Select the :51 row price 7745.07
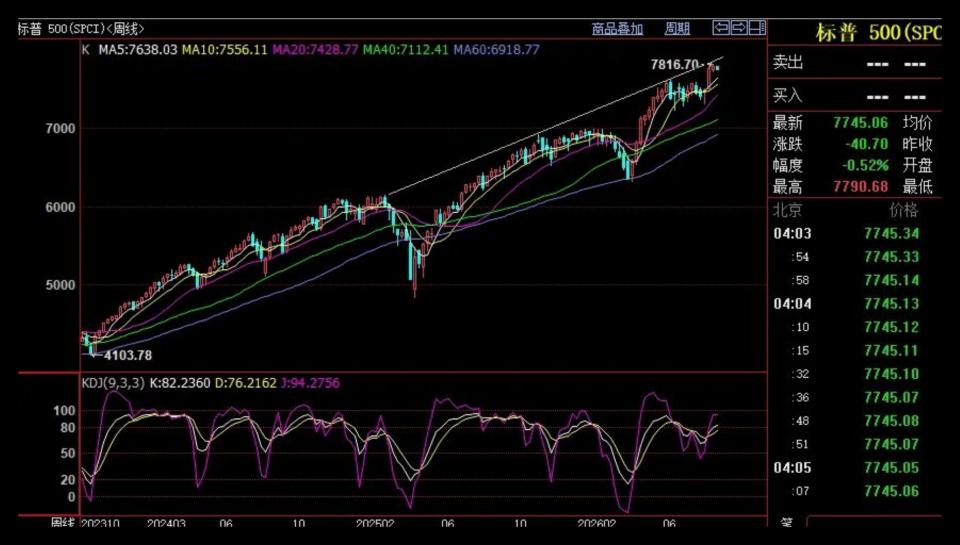 pos(891,444)
